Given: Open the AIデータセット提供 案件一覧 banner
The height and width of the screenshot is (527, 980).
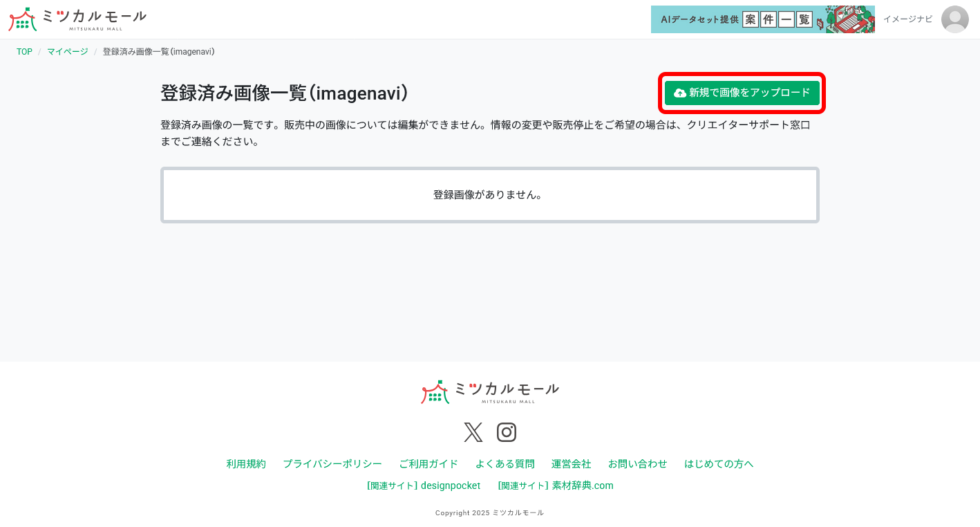Looking at the screenshot, I should point(762,19).
